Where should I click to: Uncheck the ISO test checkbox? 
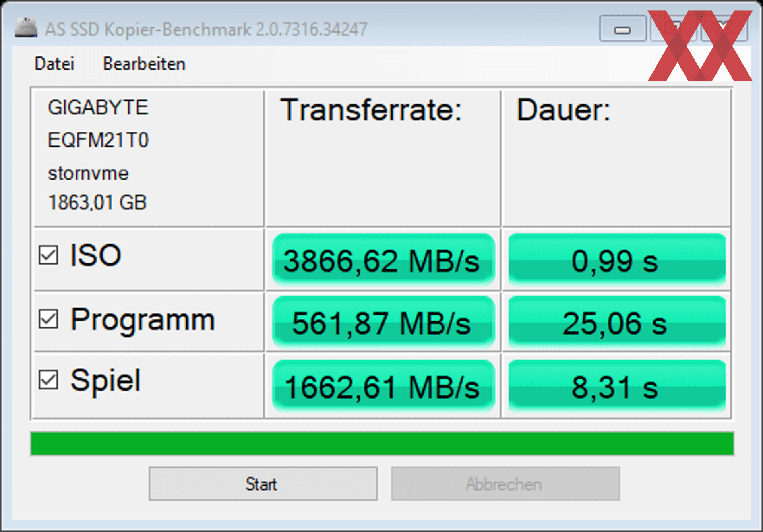pos(48,255)
